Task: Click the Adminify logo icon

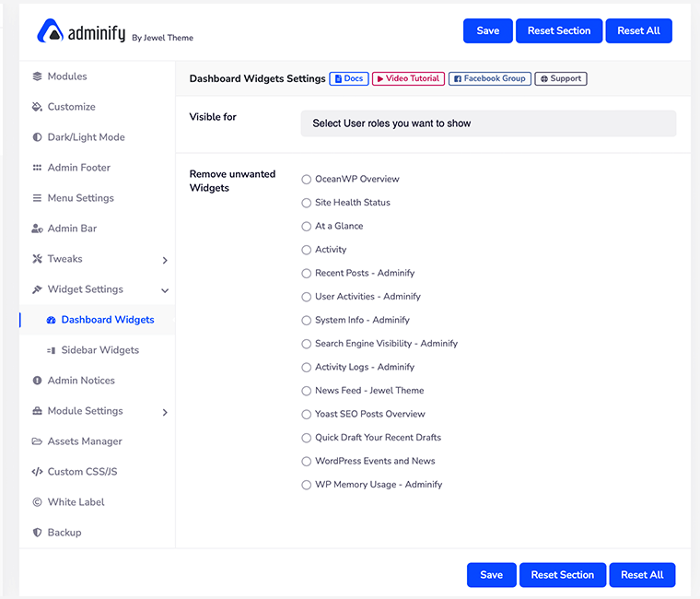Action: coord(50,30)
